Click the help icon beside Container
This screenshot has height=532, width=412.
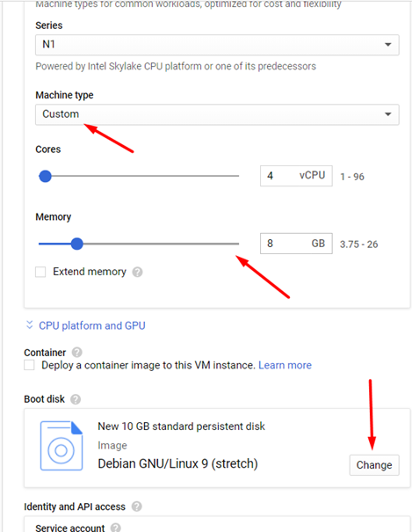click(77, 353)
